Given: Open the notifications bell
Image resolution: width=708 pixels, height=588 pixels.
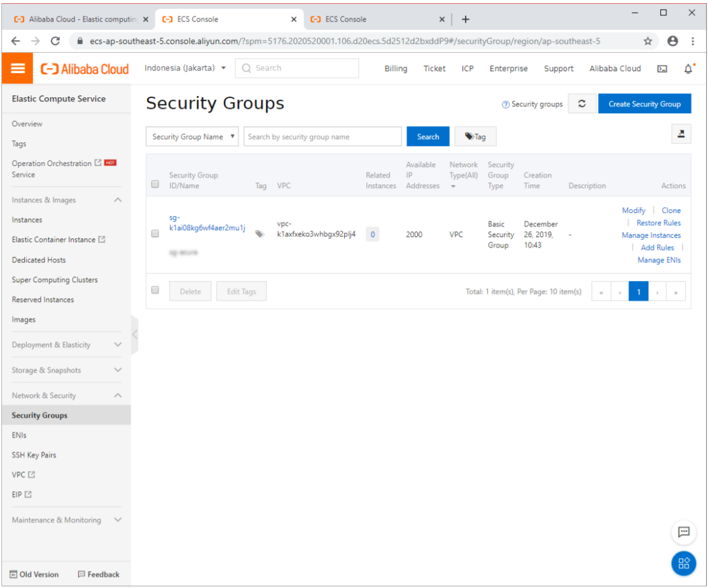Looking at the screenshot, I should click(x=688, y=69).
